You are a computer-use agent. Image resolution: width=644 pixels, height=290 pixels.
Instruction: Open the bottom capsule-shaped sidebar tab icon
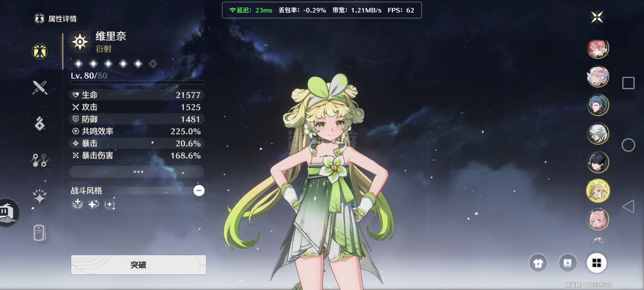[x=39, y=233]
